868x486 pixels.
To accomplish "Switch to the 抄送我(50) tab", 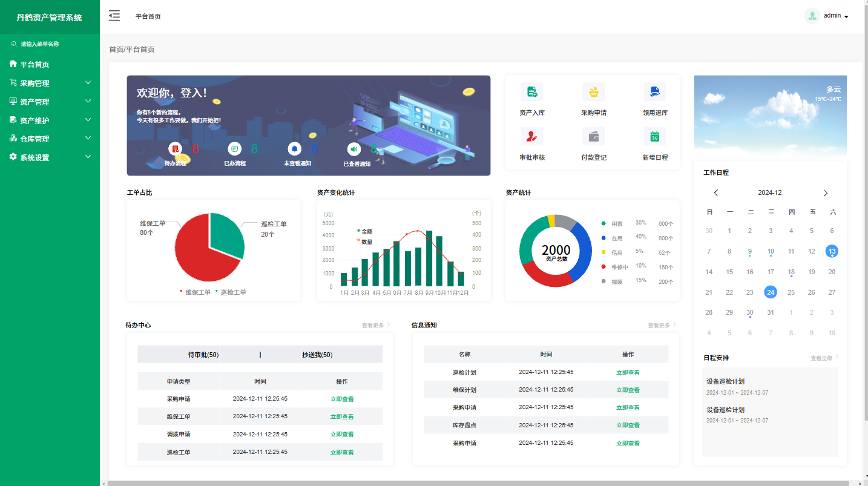I will 317,355.
